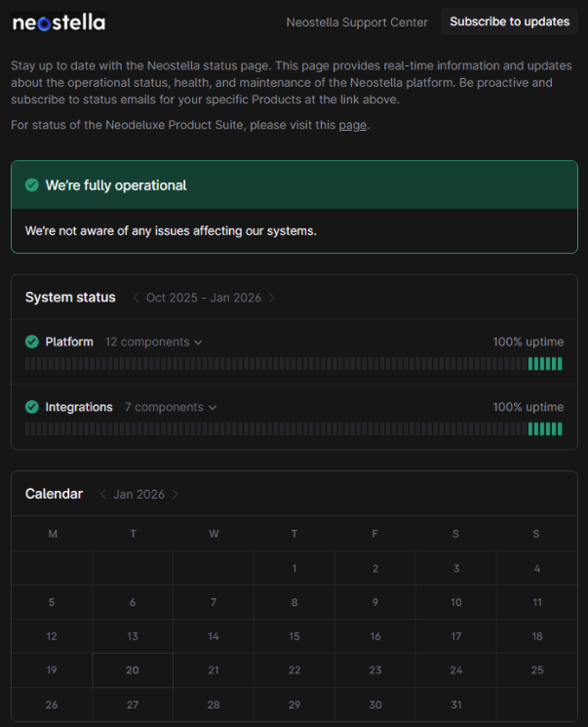Expand Platform 12 components list
Viewport: 588px width, 727px height.
[x=154, y=343]
